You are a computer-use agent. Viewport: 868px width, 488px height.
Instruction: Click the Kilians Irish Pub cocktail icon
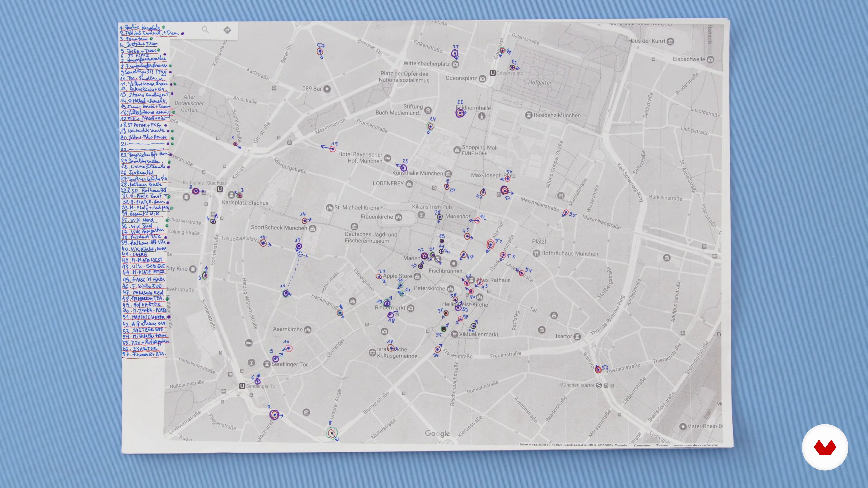point(421,215)
